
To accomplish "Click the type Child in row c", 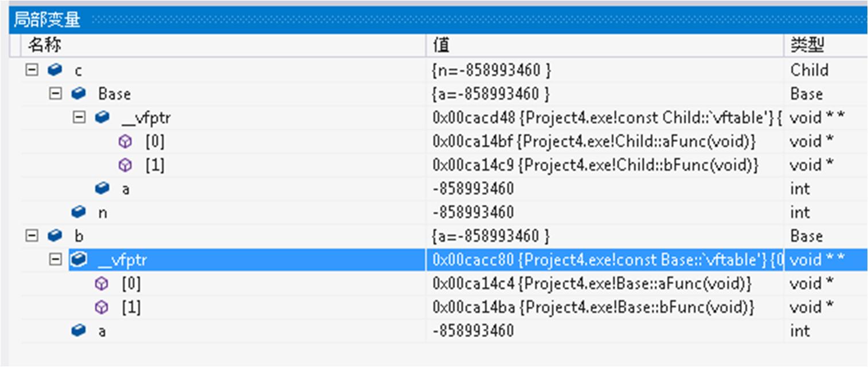I will (x=810, y=70).
